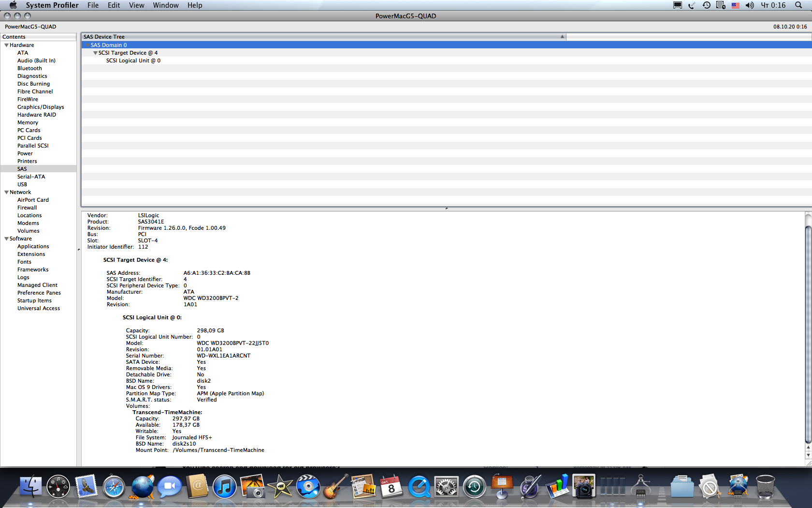Select SCSI Logical Unit @ 0 row

[x=447, y=60]
